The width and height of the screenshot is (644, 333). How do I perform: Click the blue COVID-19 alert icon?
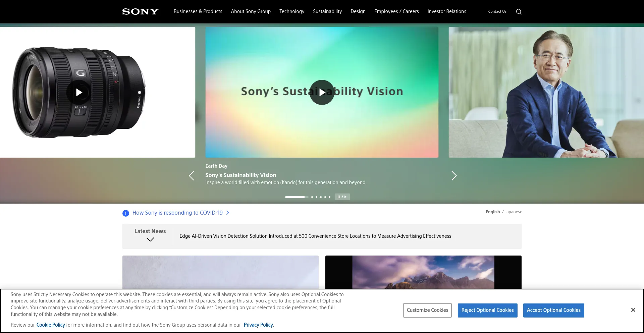[126, 213]
